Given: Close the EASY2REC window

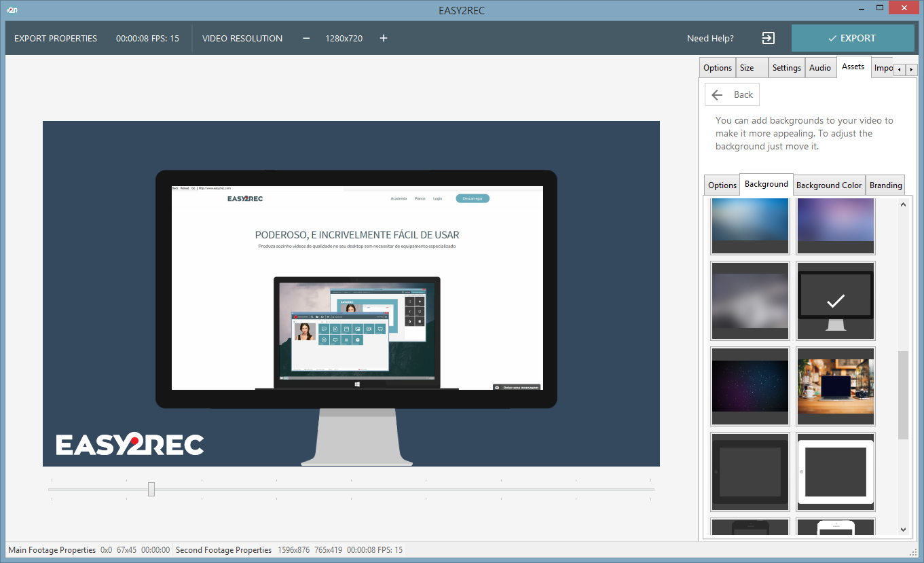Looking at the screenshot, I should point(904,8).
